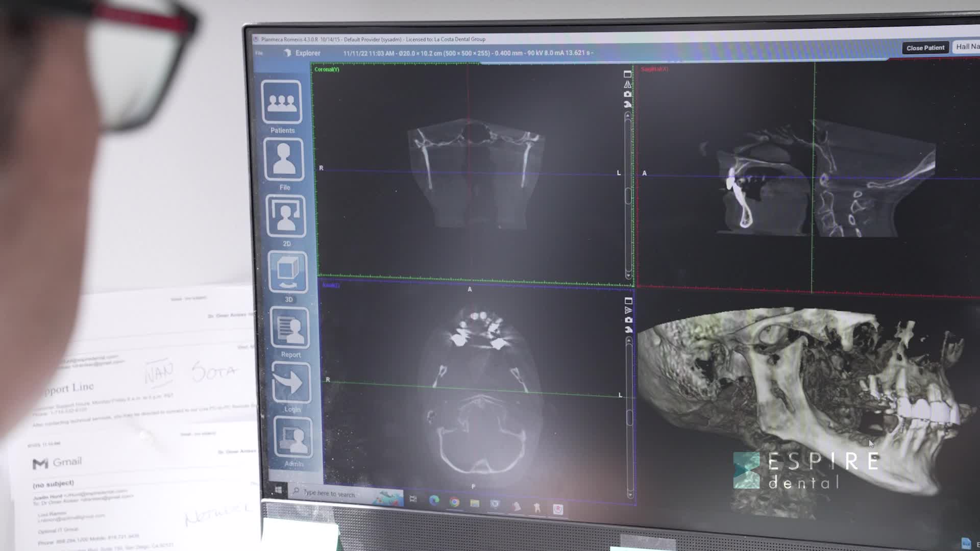Click the Coronal slice slider handle
Image resolution: width=980 pixels, height=551 pixels.
pos(628,196)
